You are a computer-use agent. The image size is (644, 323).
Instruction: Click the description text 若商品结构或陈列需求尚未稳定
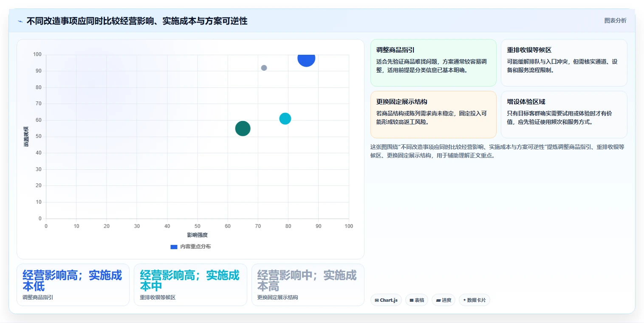tap(432, 118)
